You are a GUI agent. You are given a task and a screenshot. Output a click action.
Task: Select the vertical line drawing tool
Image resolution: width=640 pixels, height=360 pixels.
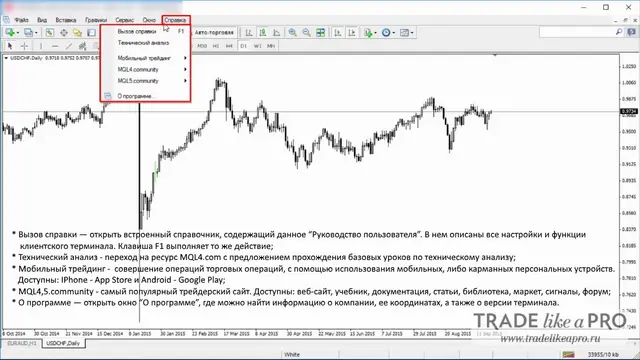tap(40, 46)
